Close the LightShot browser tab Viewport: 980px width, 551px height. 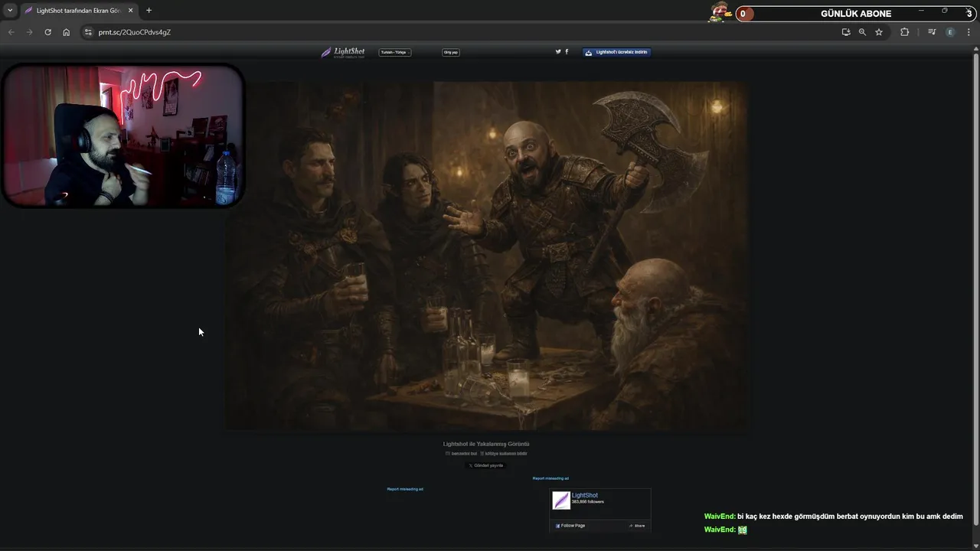pyautogui.click(x=129, y=11)
